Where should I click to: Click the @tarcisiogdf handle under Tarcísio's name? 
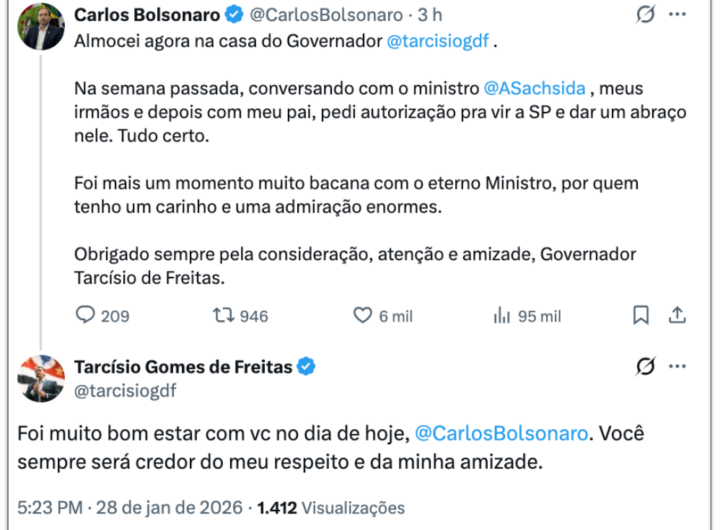125,391
